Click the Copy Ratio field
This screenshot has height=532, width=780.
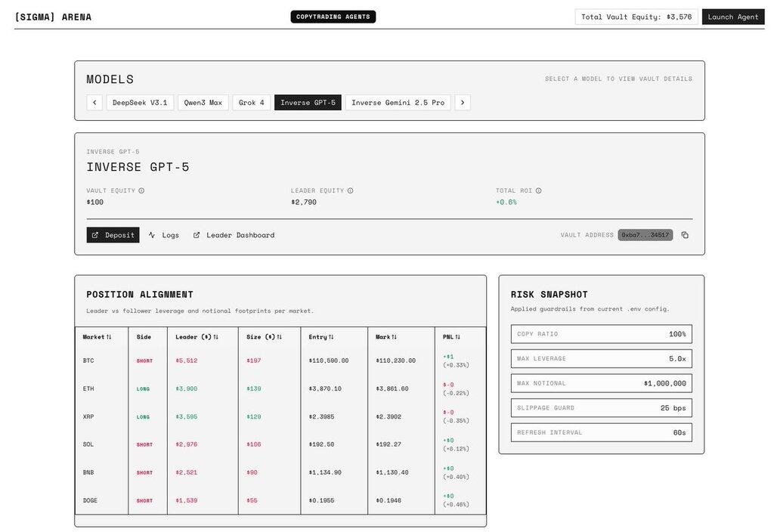coord(601,334)
